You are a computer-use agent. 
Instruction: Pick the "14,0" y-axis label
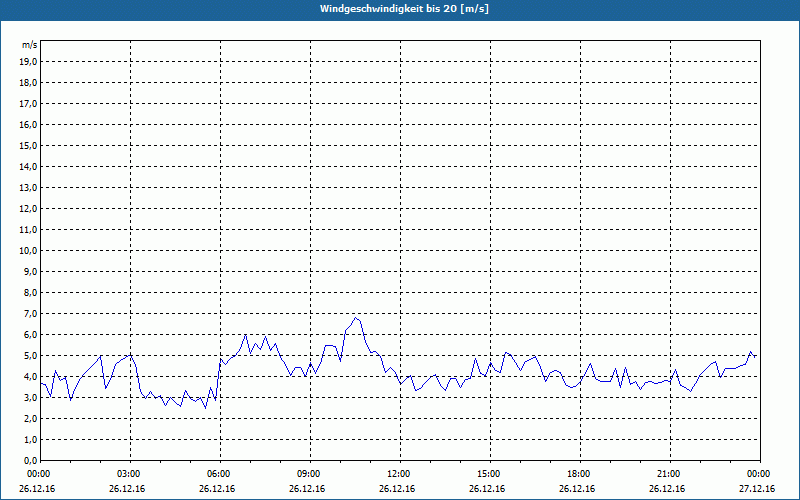[x=28, y=166]
